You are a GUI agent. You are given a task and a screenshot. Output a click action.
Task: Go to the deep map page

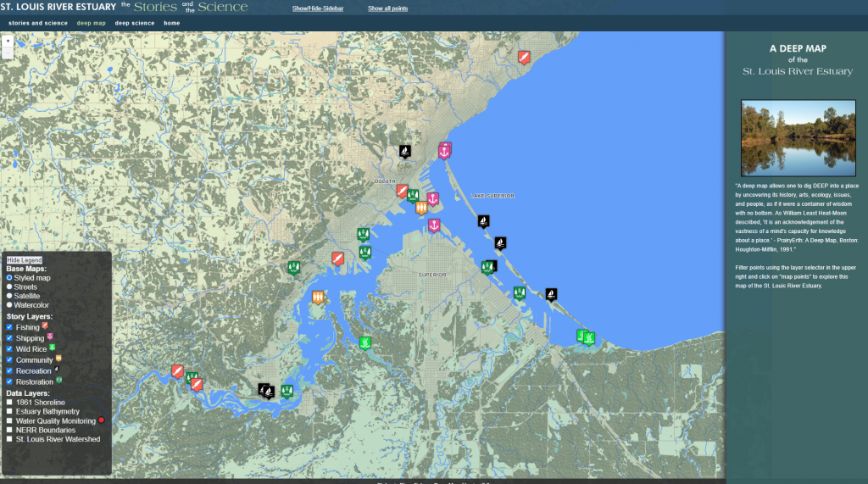point(92,23)
